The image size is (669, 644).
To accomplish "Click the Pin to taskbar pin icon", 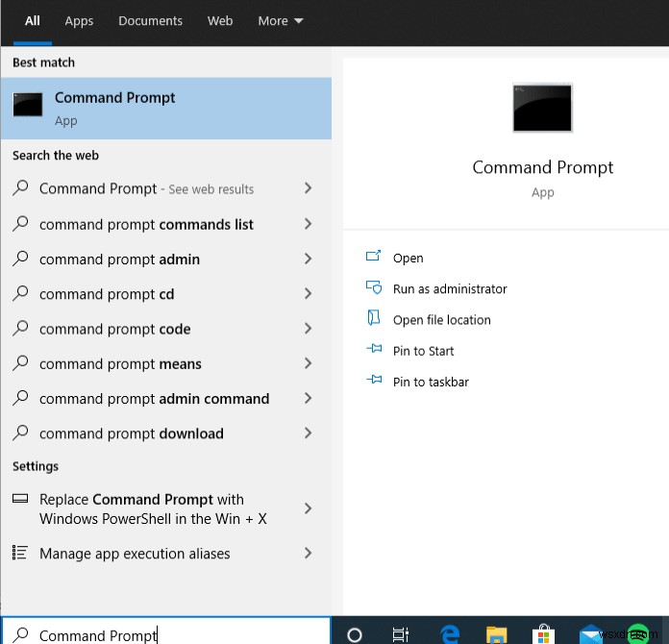I will 374,379.
